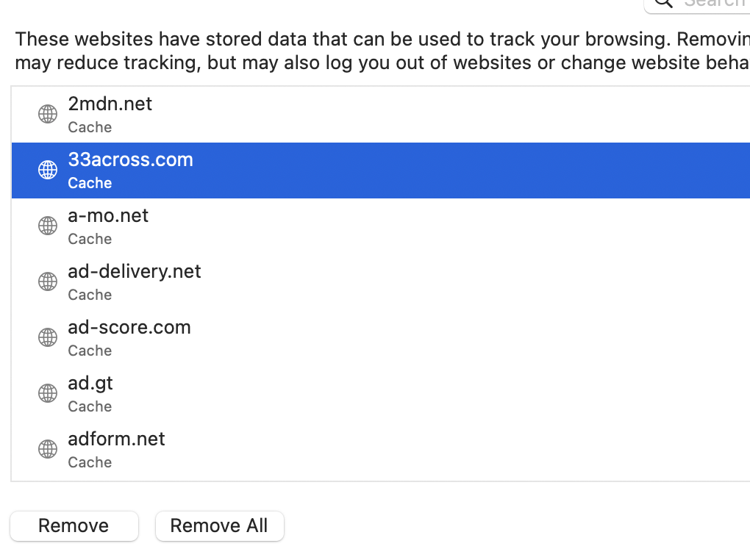Click the globe icon beside ad-score.com
This screenshot has width=750, height=560.
point(48,337)
